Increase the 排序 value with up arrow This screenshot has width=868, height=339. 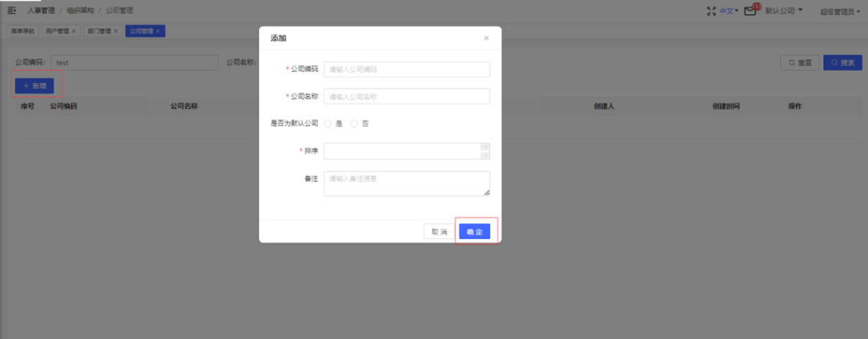pyautogui.click(x=485, y=147)
